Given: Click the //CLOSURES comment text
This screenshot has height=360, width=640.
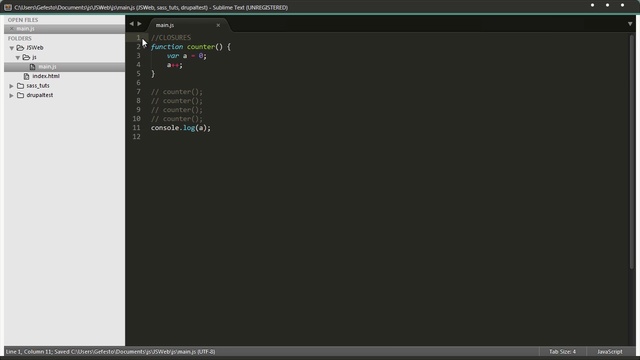Looking at the screenshot, I should [171, 38].
